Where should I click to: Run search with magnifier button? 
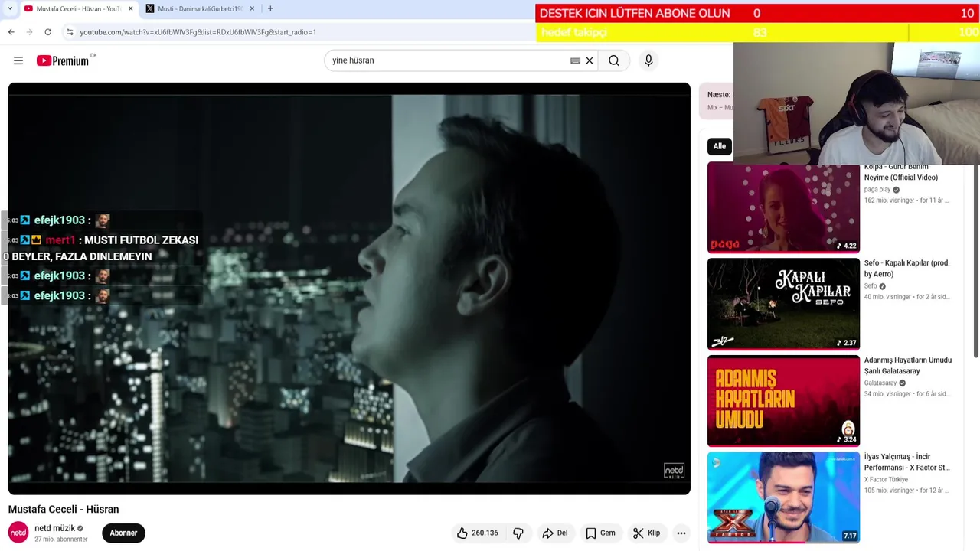614,60
